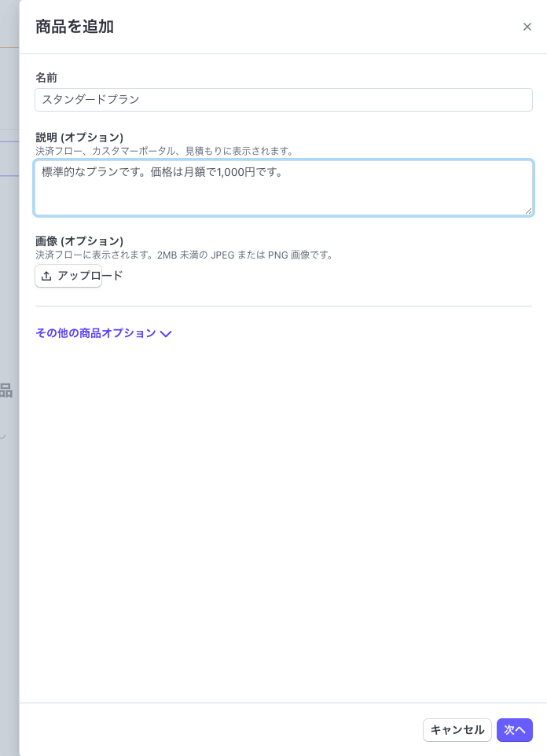The width and height of the screenshot is (547, 756).
Task: Click the chevron beside その他の商品オプション
Action: (x=166, y=334)
